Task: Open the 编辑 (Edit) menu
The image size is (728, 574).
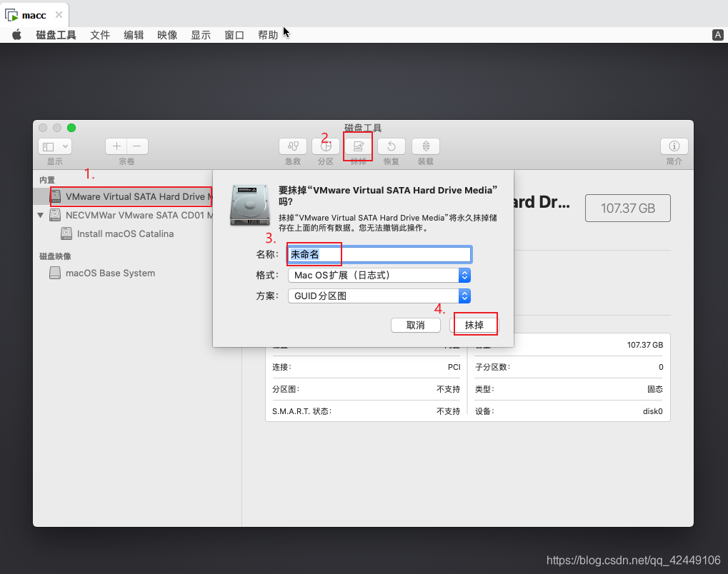Action: (x=134, y=35)
